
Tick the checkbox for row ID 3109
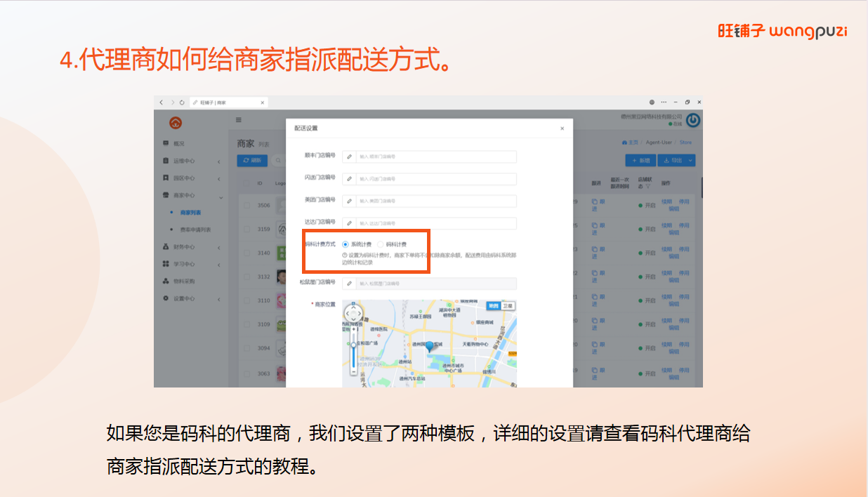(246, 324)
